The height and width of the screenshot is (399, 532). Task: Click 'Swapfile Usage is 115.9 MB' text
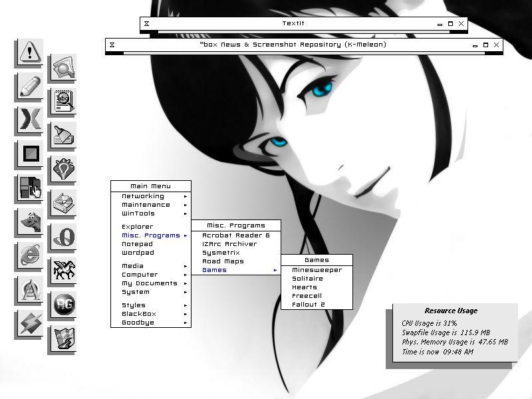[x=446, y=333]
